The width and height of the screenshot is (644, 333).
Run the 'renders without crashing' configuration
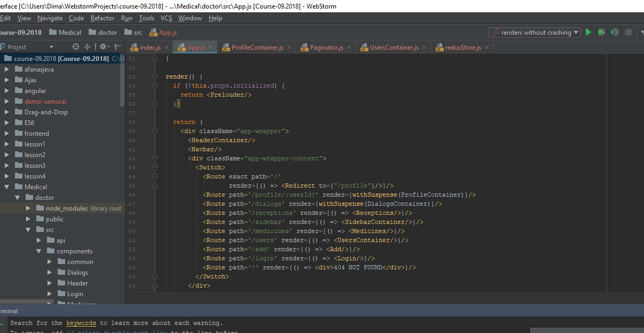[x=588, y=33]
